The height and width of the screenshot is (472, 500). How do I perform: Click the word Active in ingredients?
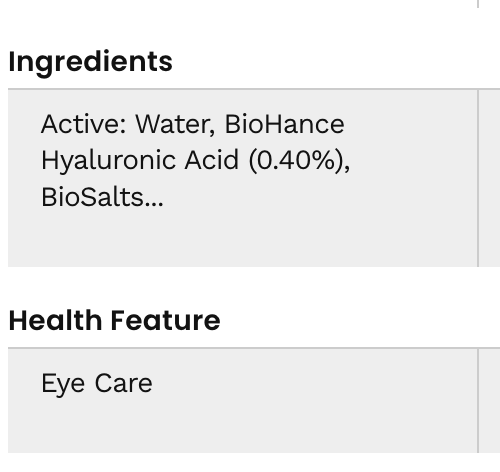pos(83,124)
